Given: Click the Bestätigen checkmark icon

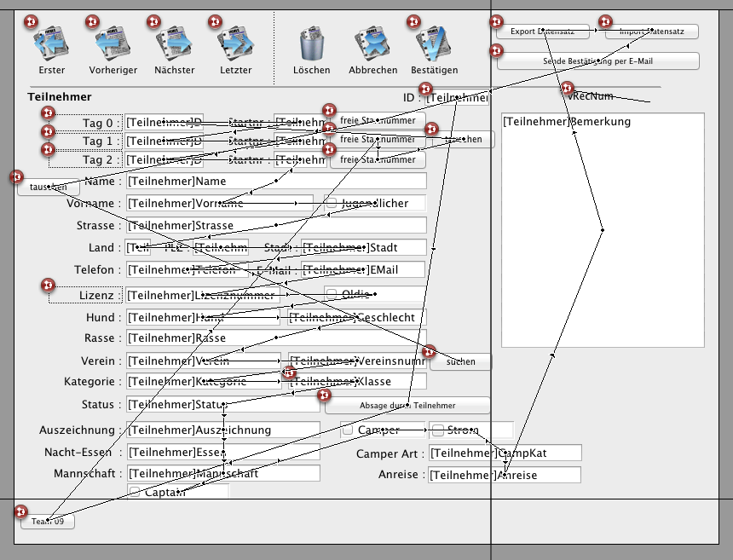Looking at the screenshot, I should 434,44.
